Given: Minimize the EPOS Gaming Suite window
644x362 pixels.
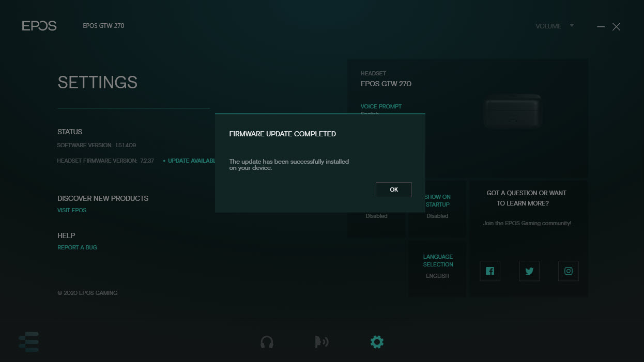Looking at the screenshot, I should [x=601, y=26].
